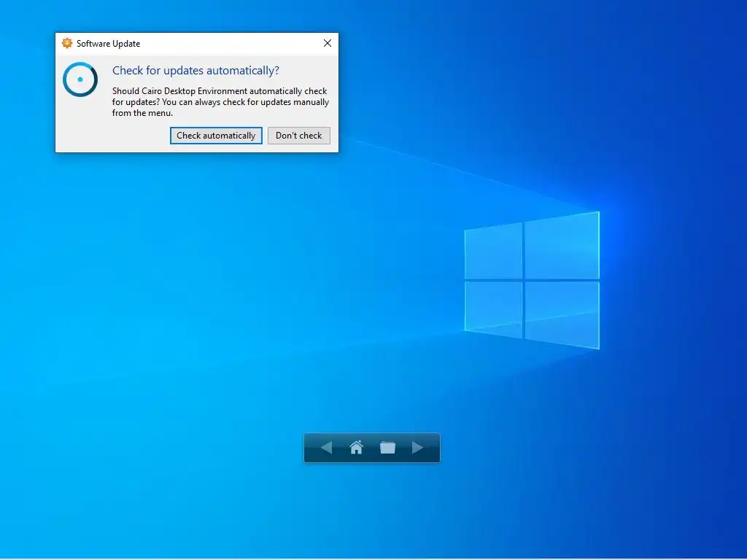The image size is (747, 560).
Task: Click the Check automatically button
Action: (x=216, y=136)
